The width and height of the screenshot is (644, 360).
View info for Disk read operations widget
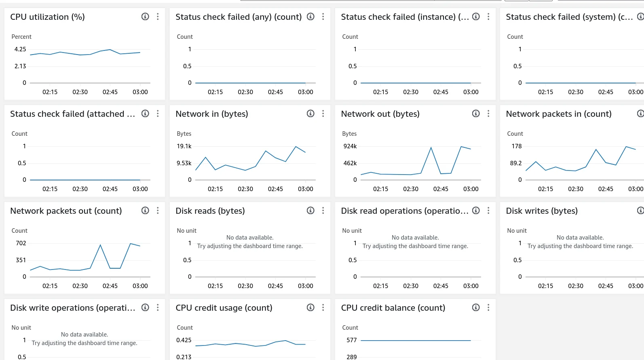click(476, 211)
